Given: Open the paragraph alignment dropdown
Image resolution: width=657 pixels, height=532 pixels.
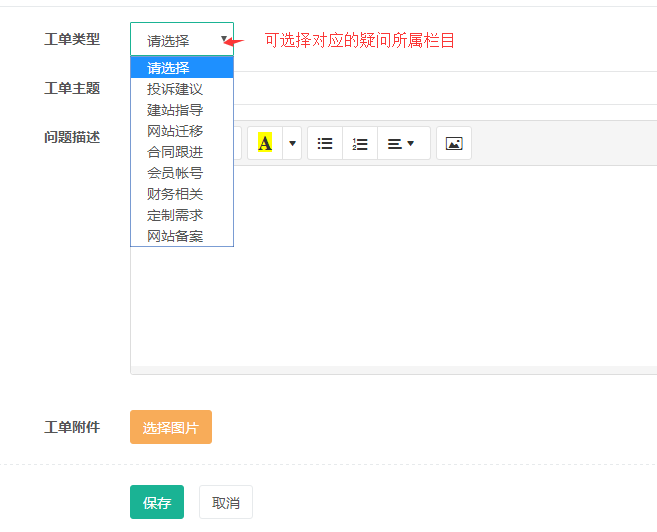Looking at the screenshot, I should click(401, 143).
